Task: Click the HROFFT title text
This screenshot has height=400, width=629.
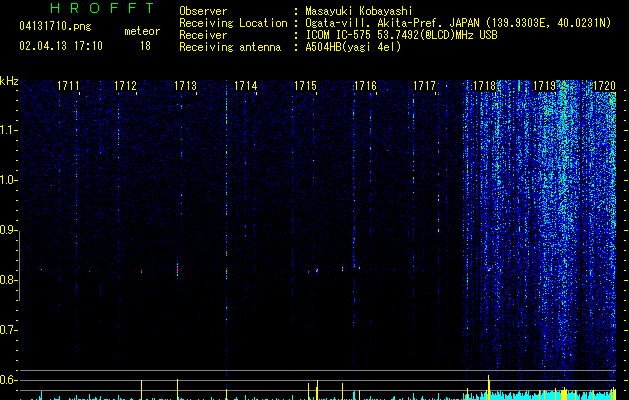Action: [102, 8]
